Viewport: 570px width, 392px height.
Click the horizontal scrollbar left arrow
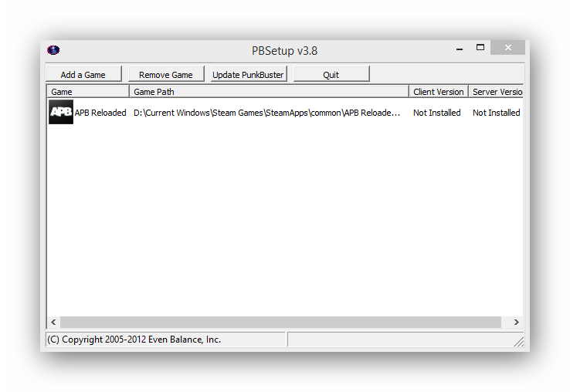click(x=53, y=322)
